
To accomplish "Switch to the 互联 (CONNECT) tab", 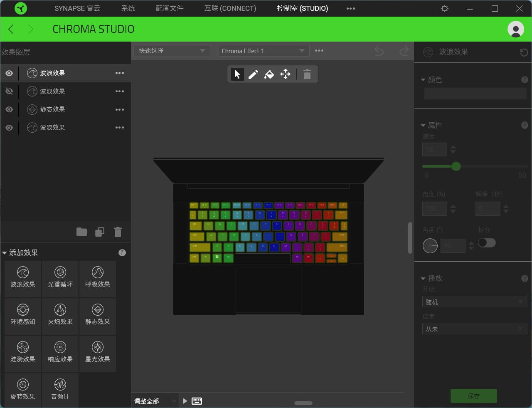I will 230,8.
